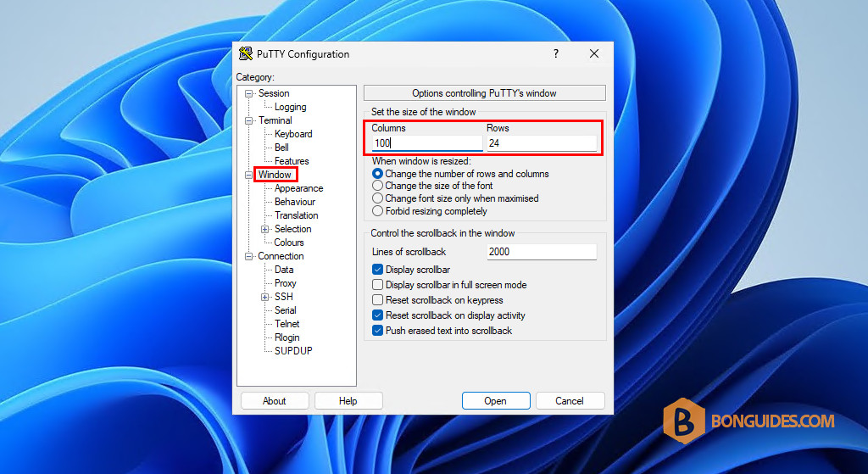Click the Help button

(348, 401)
